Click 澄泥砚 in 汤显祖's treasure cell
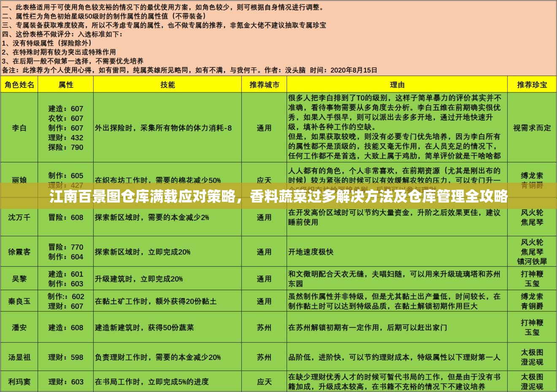This screenshot has width=557, height=392. (532, 362)
